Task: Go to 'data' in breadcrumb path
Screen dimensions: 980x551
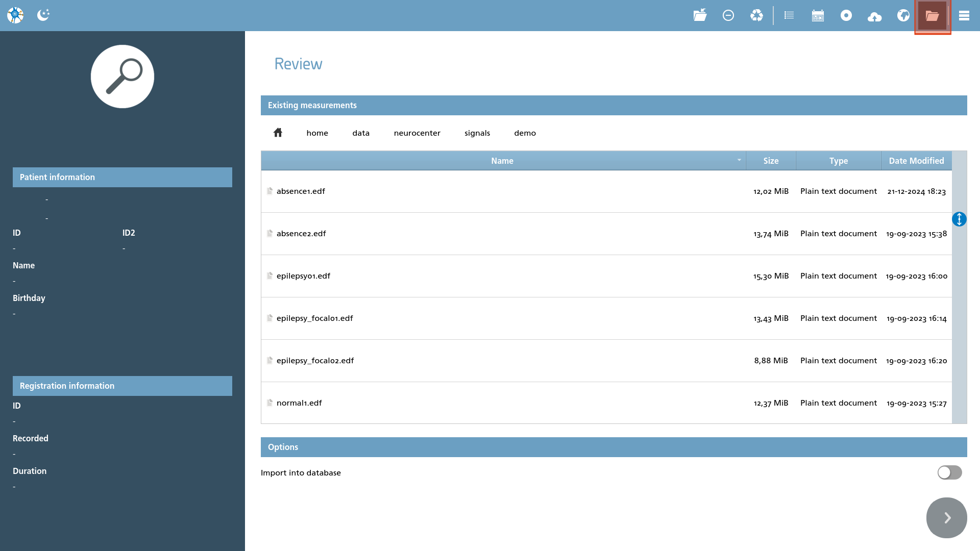Action: (x=361, y=133)
